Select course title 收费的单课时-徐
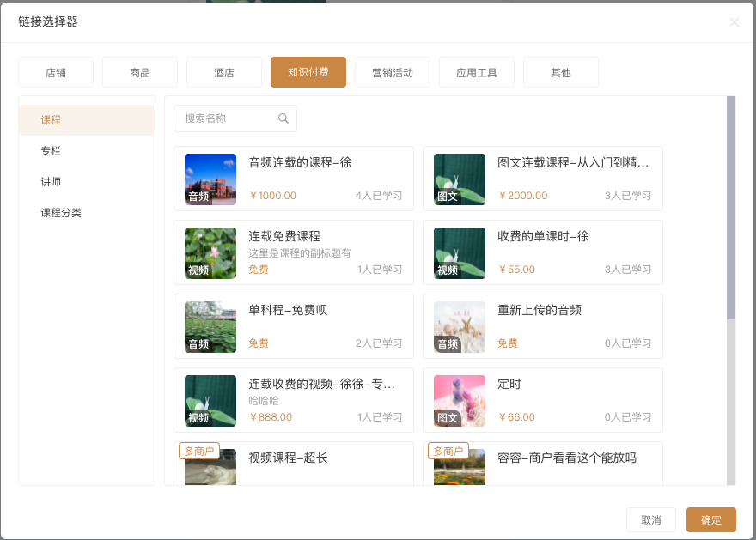The width and height of the screenshot is (756, 540). 543,236
